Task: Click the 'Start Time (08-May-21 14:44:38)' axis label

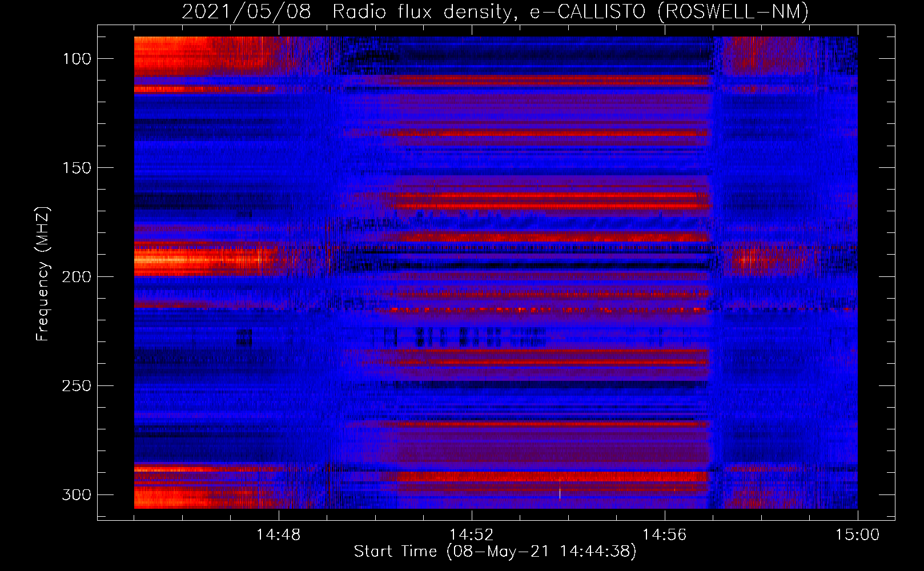Action: 495,552
